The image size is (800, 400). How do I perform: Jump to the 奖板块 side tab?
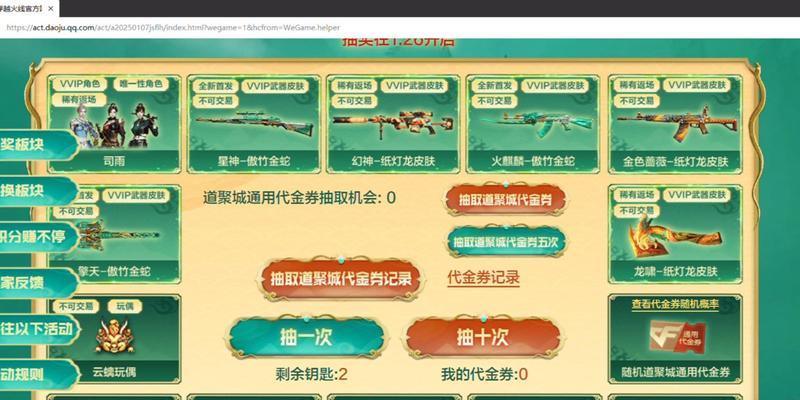click(37, 144)
